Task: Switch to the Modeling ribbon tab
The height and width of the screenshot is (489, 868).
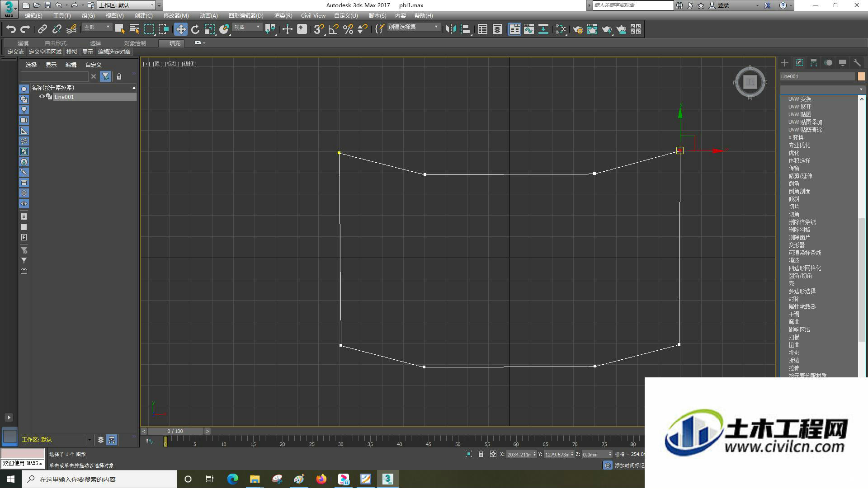Action: tap(23, 43)
